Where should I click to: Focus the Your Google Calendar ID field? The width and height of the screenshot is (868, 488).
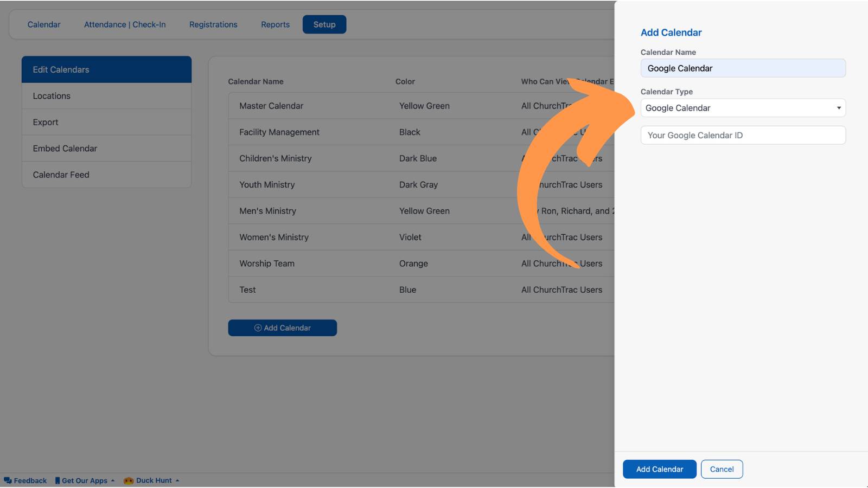point(743,136)
